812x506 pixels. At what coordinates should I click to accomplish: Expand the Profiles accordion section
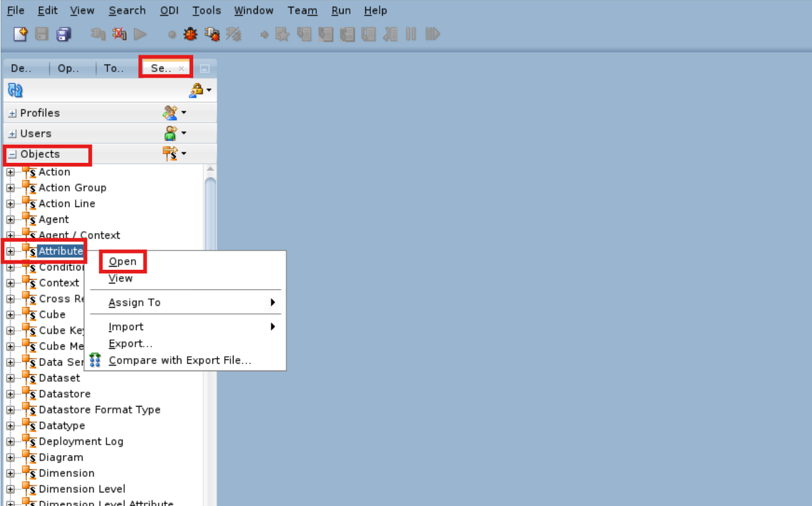coord(12,113)
